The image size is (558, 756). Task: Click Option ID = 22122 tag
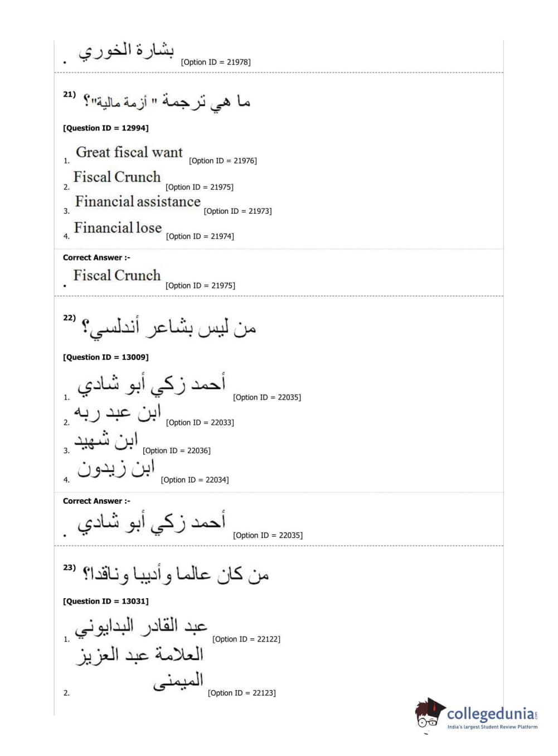246,639
